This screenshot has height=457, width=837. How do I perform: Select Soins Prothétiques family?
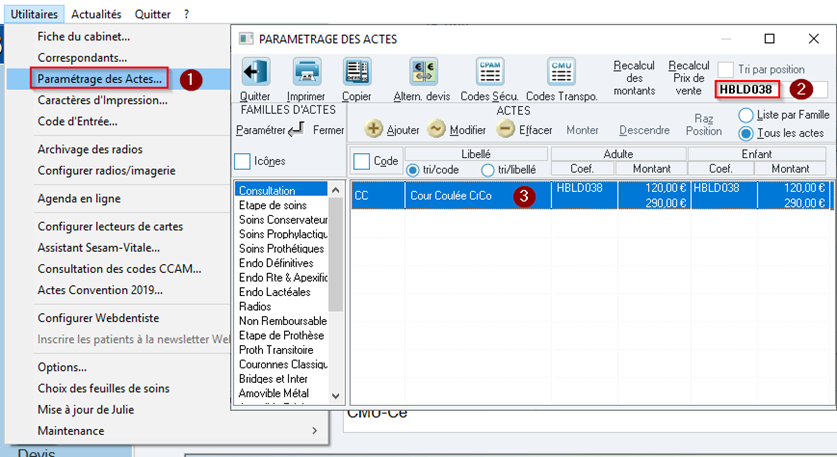(281, 248)
